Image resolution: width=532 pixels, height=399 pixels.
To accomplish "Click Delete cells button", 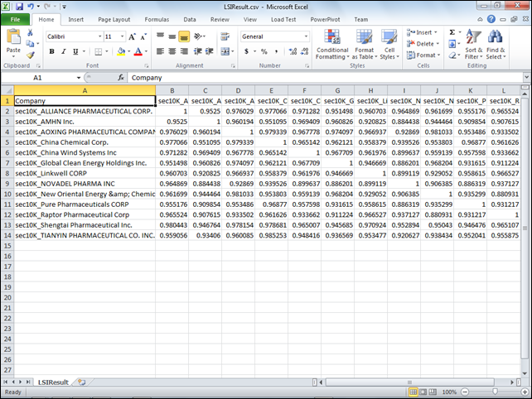I will pyautogui.click(x=423, y=44).
